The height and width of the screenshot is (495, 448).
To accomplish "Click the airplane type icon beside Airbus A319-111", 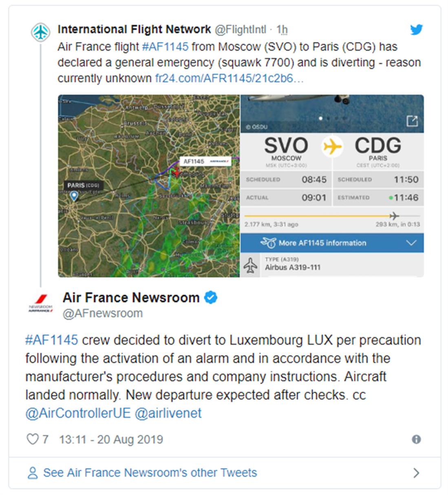I will point(250,265).
